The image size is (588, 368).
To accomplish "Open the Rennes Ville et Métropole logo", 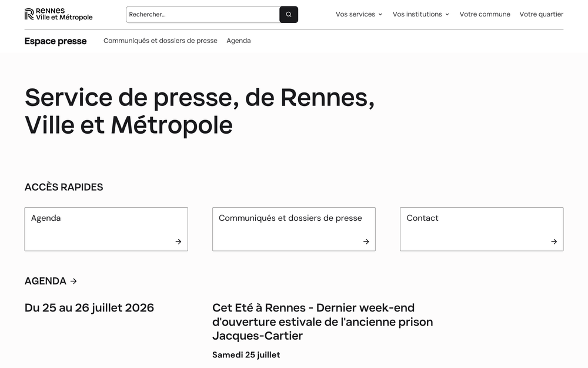I will click(58, 14).
